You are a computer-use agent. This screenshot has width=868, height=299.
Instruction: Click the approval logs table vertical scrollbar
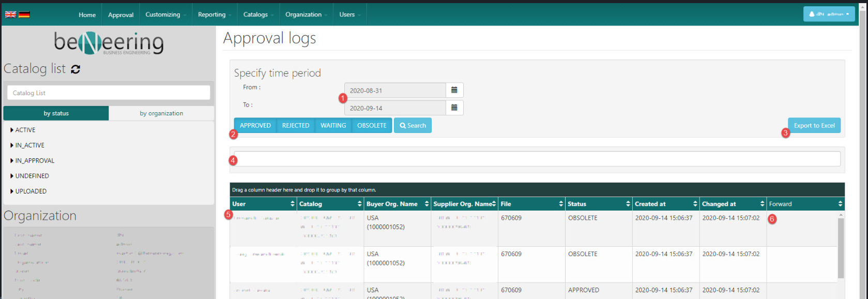841,248
